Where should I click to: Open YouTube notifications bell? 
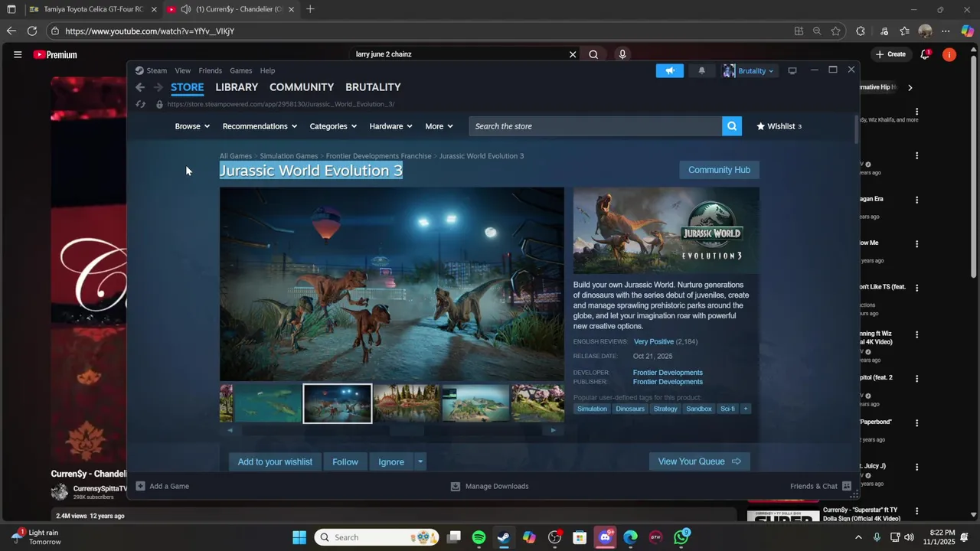pos(925,54)
